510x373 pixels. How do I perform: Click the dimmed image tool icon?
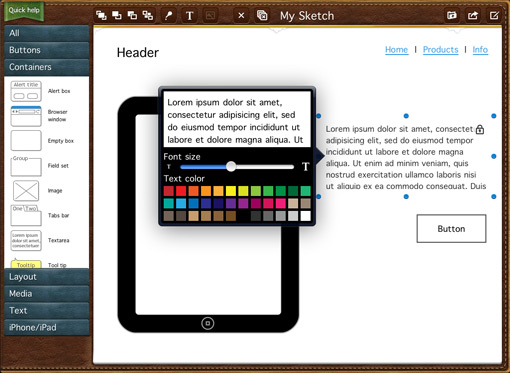pyautogui.click(x=210, y=15)
